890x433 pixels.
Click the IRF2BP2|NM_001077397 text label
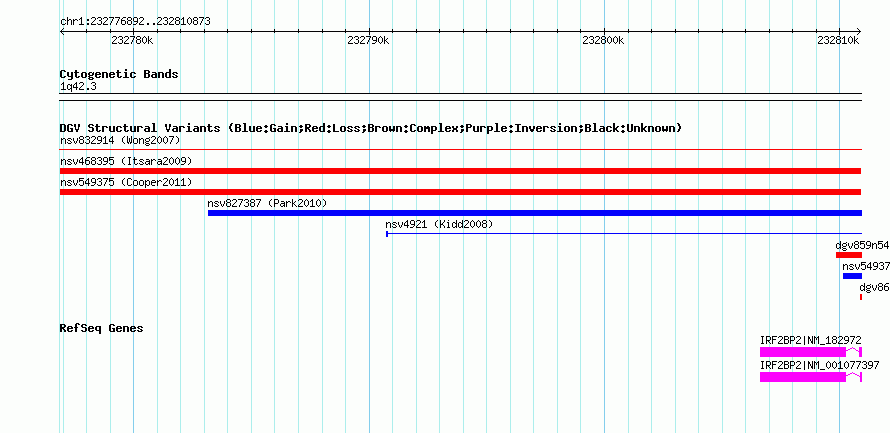pos(820,365)
